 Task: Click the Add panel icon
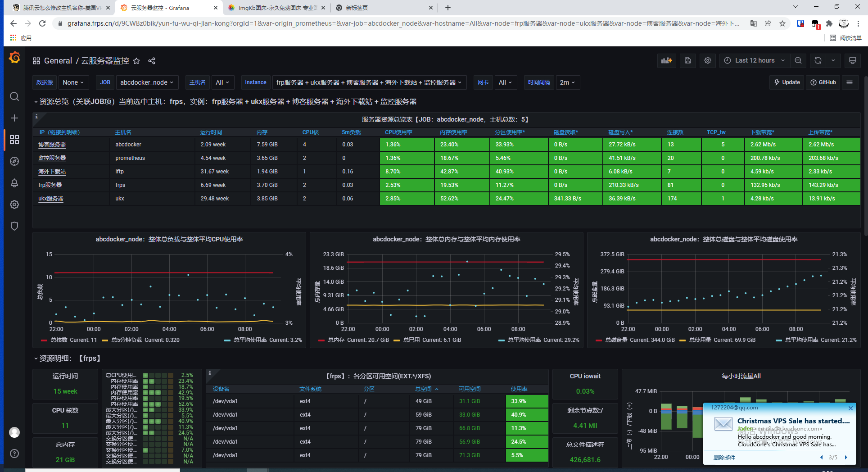pos(666,60)
